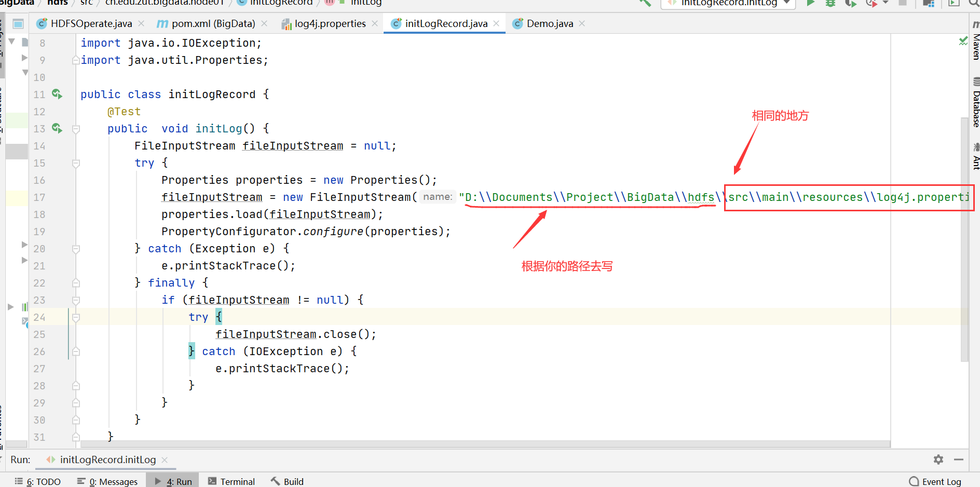This screenshot has height=487, width=980.
Task: Click hdfs in the breadcrumb navigation bar
Action: click(x=57, y=3)
